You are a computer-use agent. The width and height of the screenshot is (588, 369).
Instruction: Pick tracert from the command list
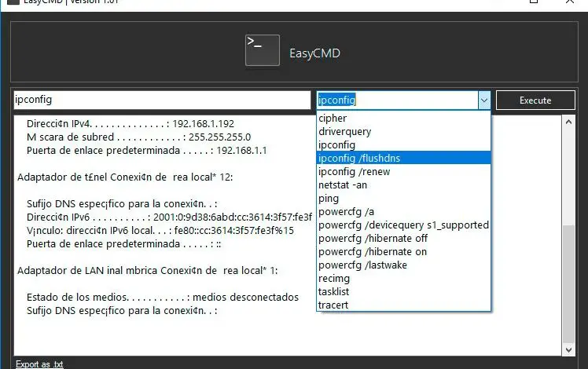(403, 305)
